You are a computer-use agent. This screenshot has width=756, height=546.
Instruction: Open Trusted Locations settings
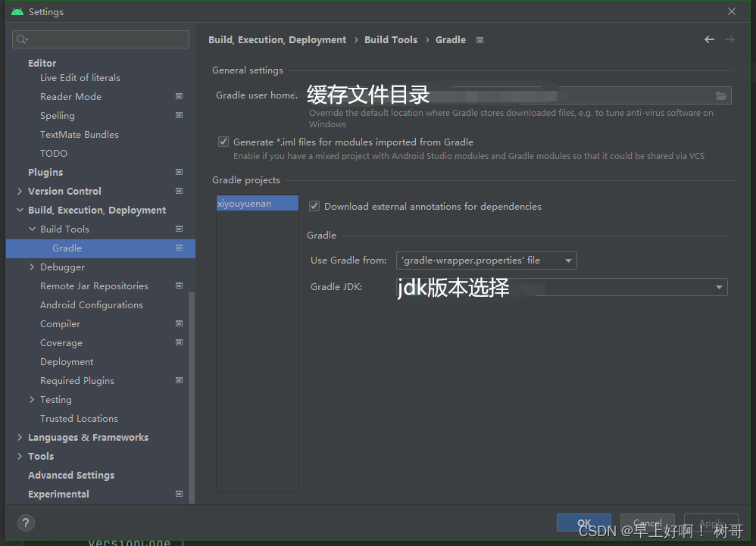click(79, 418)
